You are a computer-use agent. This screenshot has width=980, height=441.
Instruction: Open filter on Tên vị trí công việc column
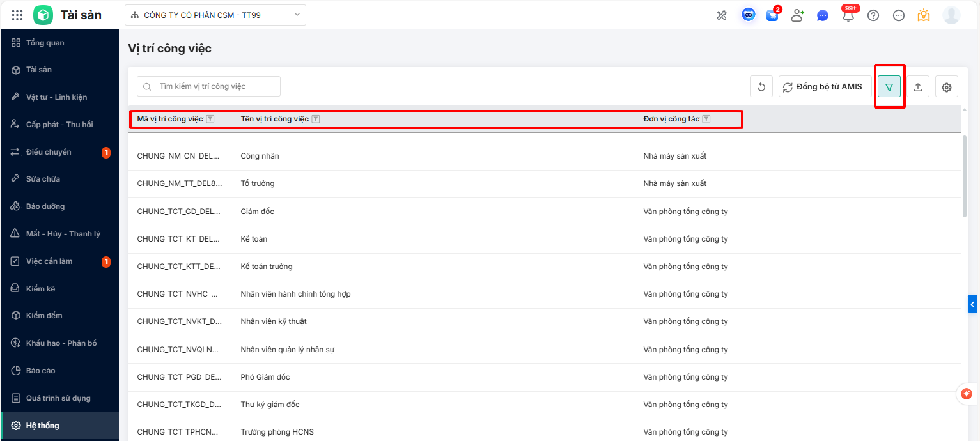pyautogui.click(x=316, y=119)
